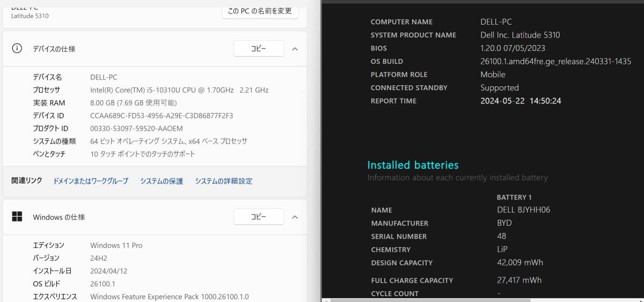
Task: Select the デバイス ID value text
Action: [x=162, y=116]
